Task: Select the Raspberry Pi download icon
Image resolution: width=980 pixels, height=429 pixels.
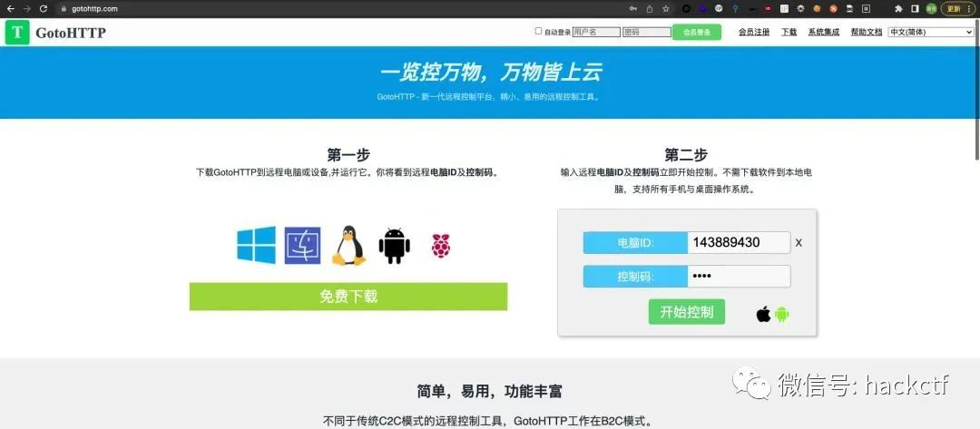Action: point(441,246)
